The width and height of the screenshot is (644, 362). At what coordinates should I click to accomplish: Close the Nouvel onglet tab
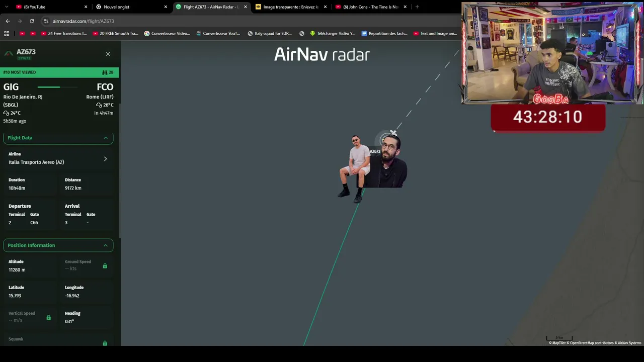[166, 7]
